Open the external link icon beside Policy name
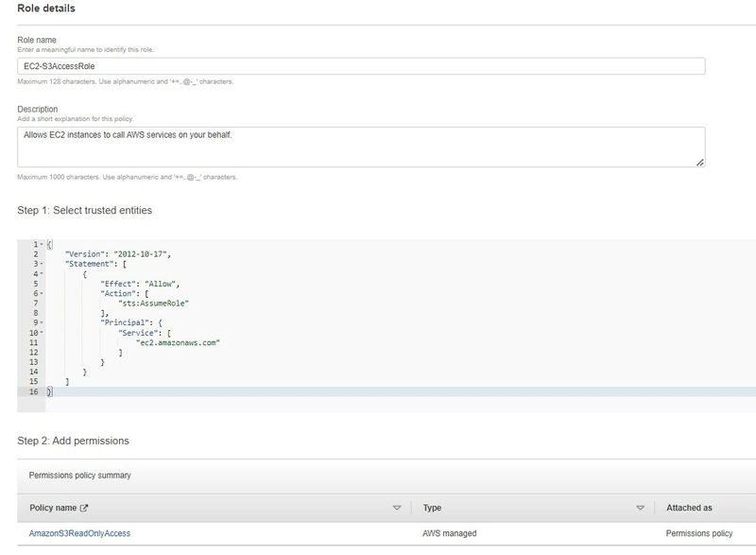756x555 pixels. click(x=84, y=508)
